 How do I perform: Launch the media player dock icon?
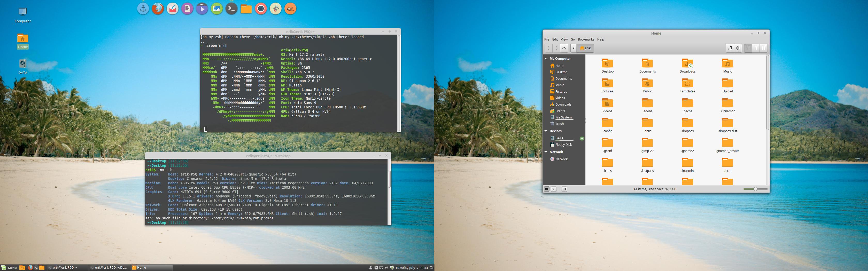point(202,9)
